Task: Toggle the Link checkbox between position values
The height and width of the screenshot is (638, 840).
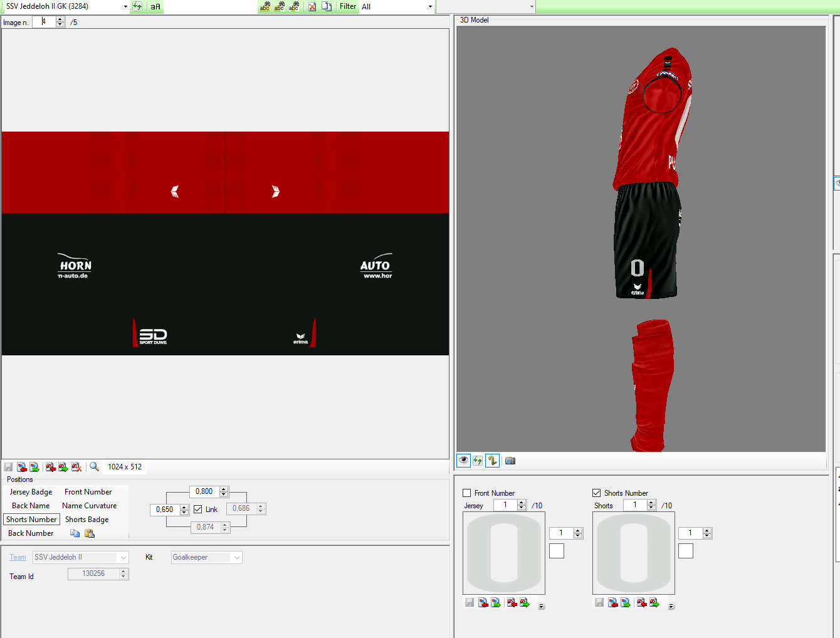Action: pos(198,510)
